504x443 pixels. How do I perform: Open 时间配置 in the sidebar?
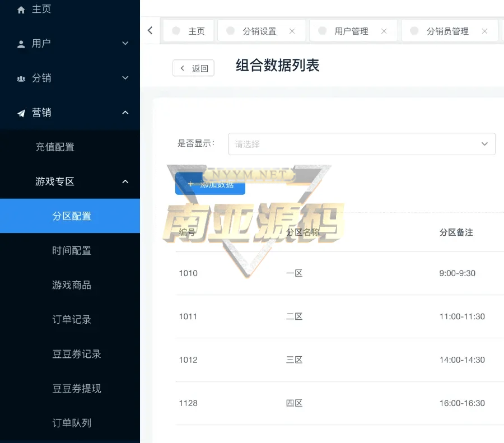[72, 250]
